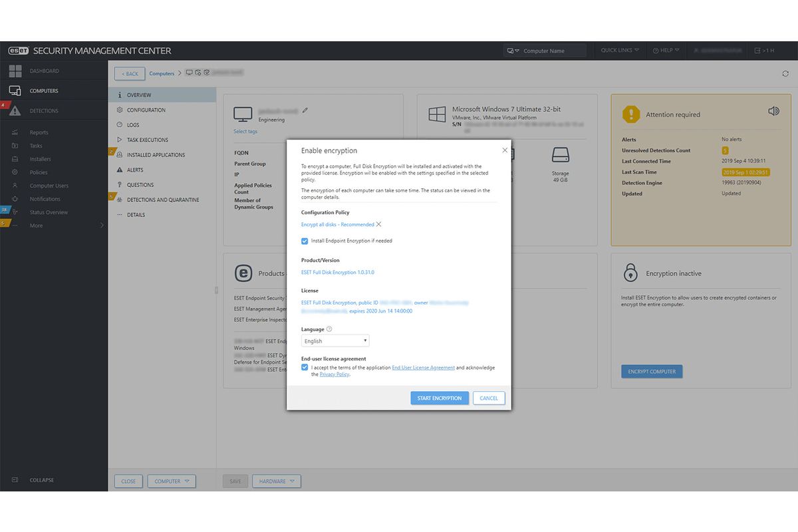798x532 pixels.
Task: Click the Computer Users person icon
Action: point(15,186)
